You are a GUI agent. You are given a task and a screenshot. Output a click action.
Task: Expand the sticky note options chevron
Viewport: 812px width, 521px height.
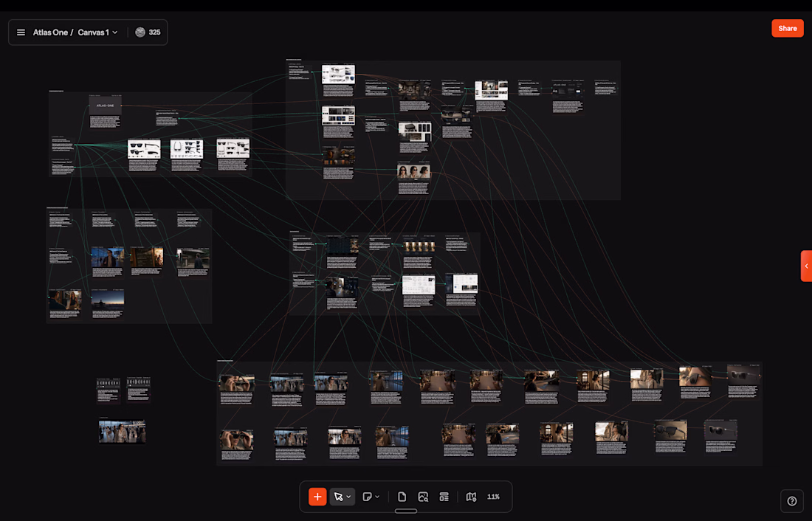(377, 497)
